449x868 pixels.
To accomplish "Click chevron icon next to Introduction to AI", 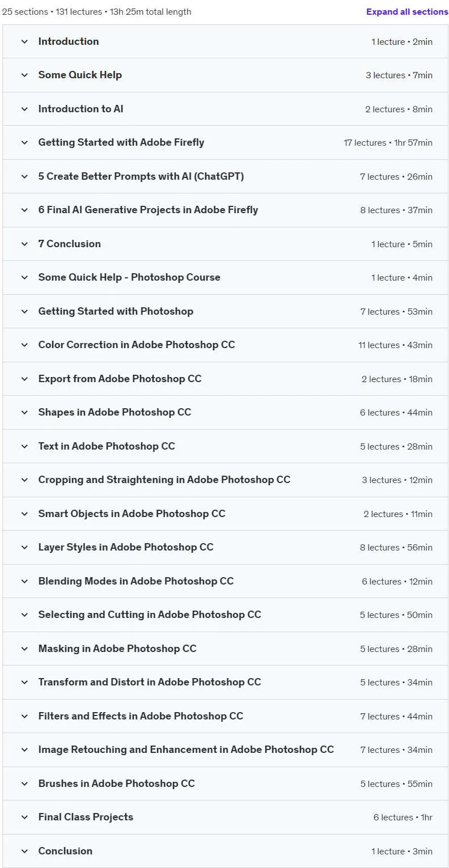I will (24, 109).
